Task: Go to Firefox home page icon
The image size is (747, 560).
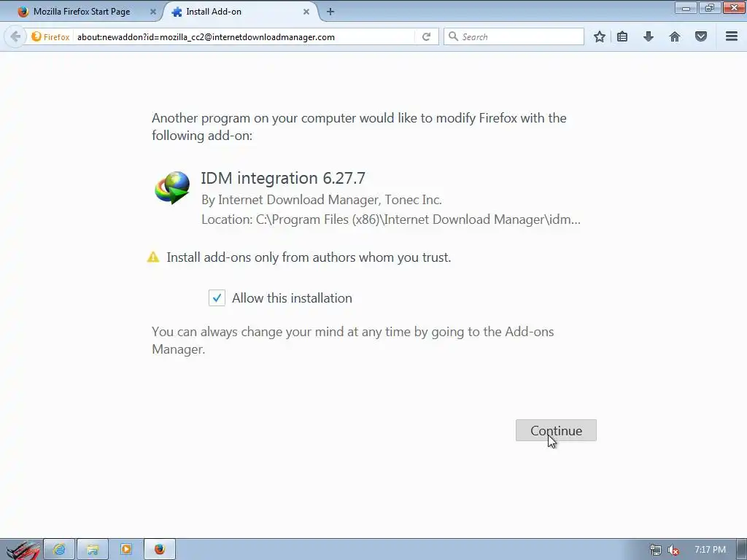Action: coord(675,36)
